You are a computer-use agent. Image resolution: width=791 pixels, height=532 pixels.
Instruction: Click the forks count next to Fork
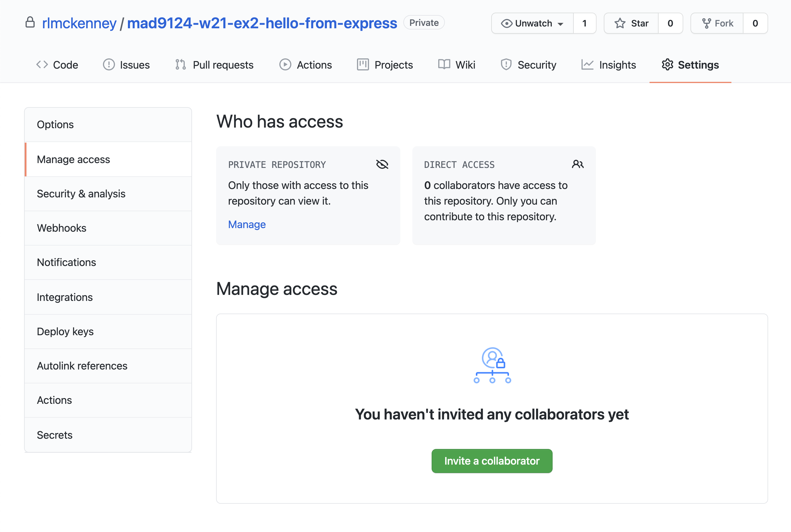point(755,23)
